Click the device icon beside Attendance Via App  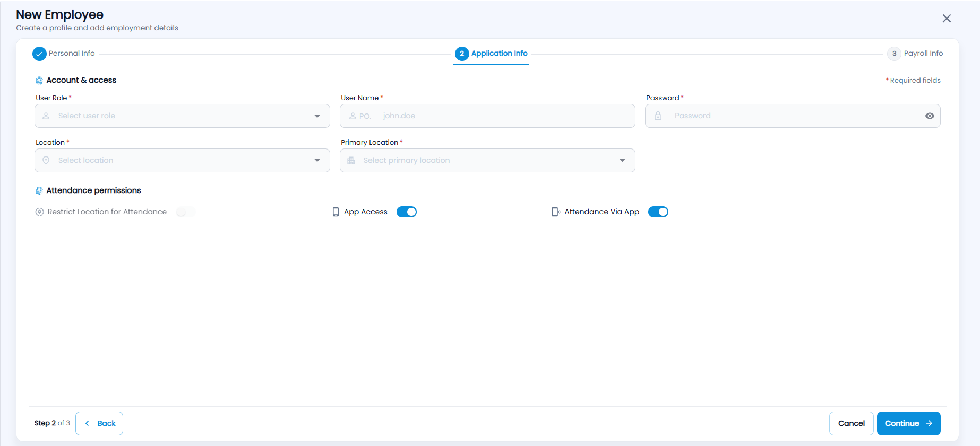(x=556, y=212)
